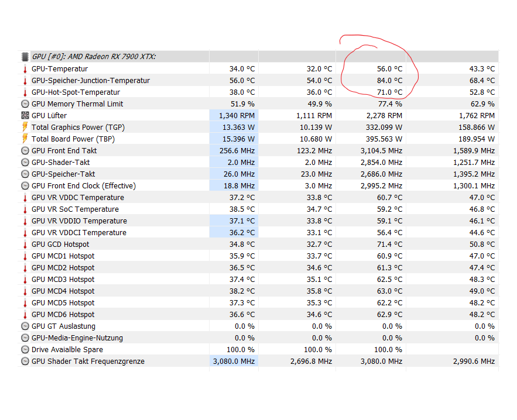Click the thermometer icon beside GPU VR VDDC Temperature
Viewport: 517px width, 420px height.
tap(25, 198)
